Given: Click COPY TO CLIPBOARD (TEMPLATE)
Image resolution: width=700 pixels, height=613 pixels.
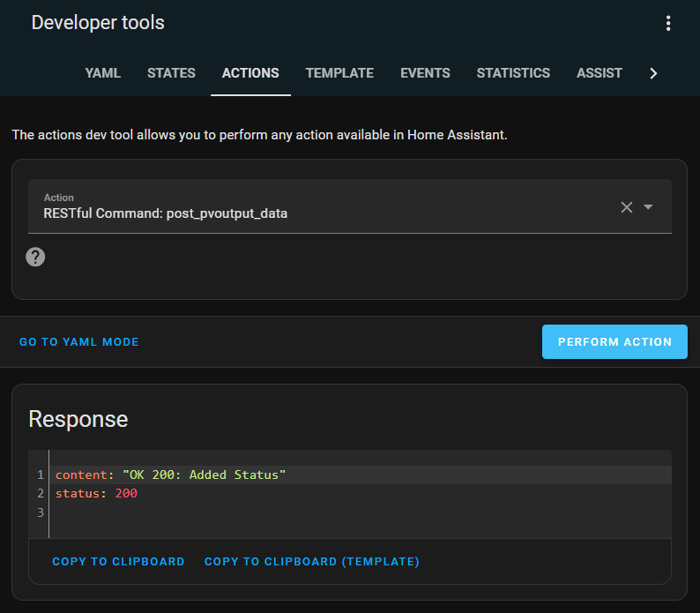Looking at the screenshot, I should 312,561.
